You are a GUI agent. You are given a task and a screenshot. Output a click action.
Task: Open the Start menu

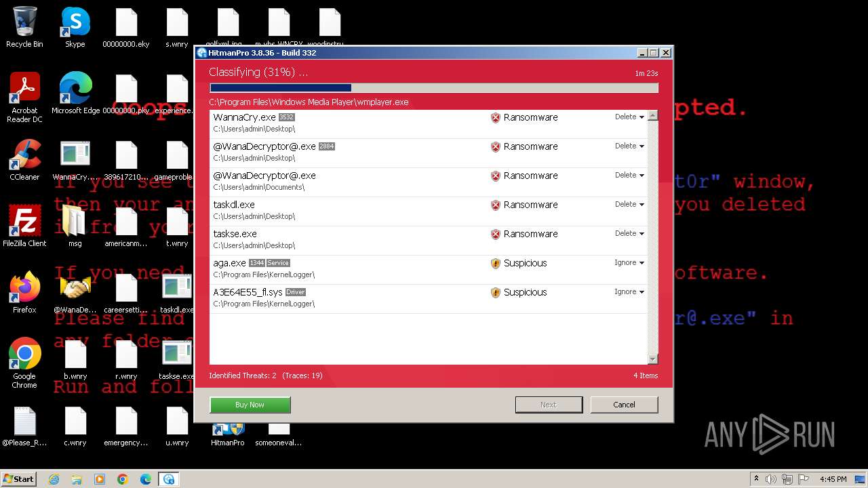point(19,479)
